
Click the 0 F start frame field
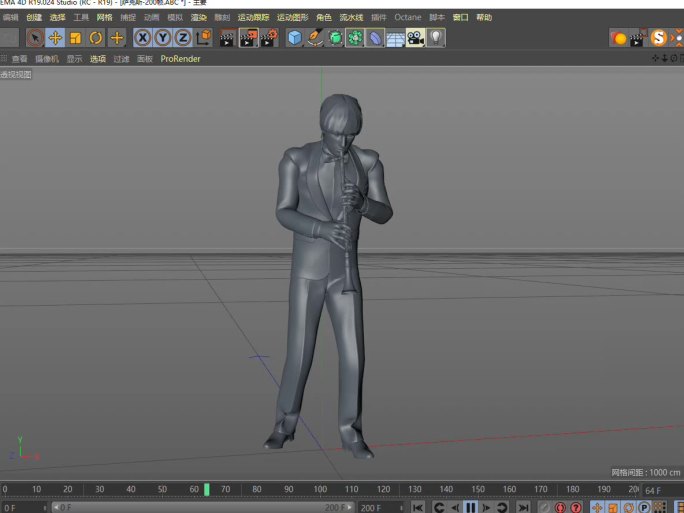pyautogui.click(x=24, y=508)
